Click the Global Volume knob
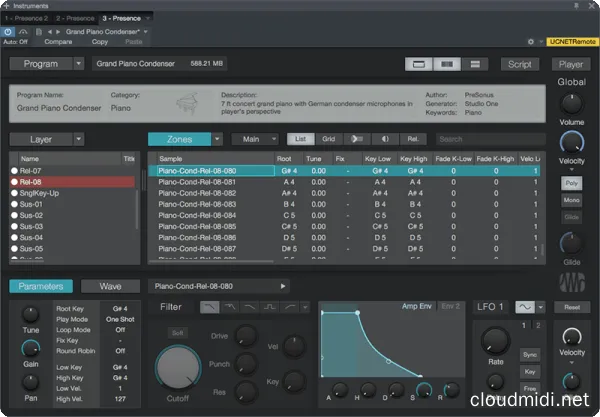Screen dimensions: 600x417 click(x=571, y=104)
